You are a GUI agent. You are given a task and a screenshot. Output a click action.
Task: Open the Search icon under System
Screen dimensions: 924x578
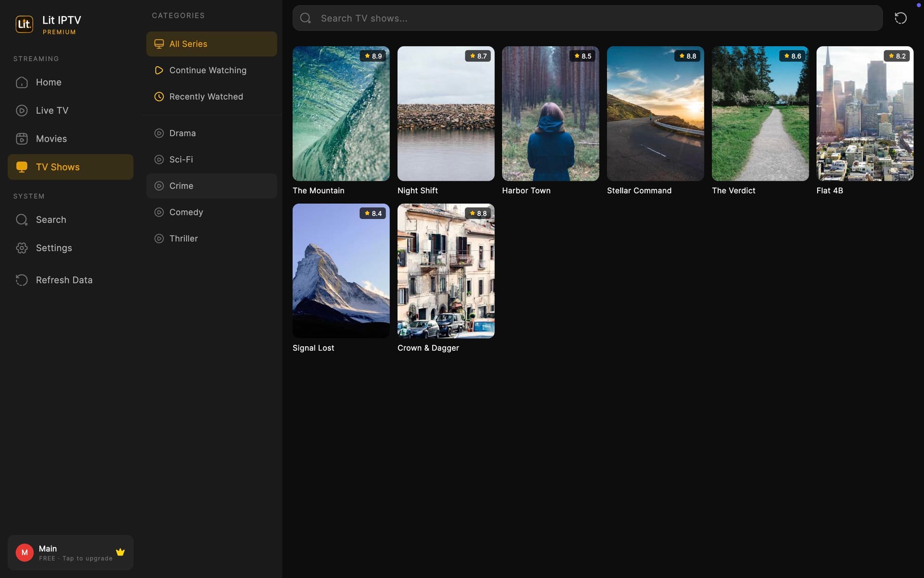pos(23,220)
